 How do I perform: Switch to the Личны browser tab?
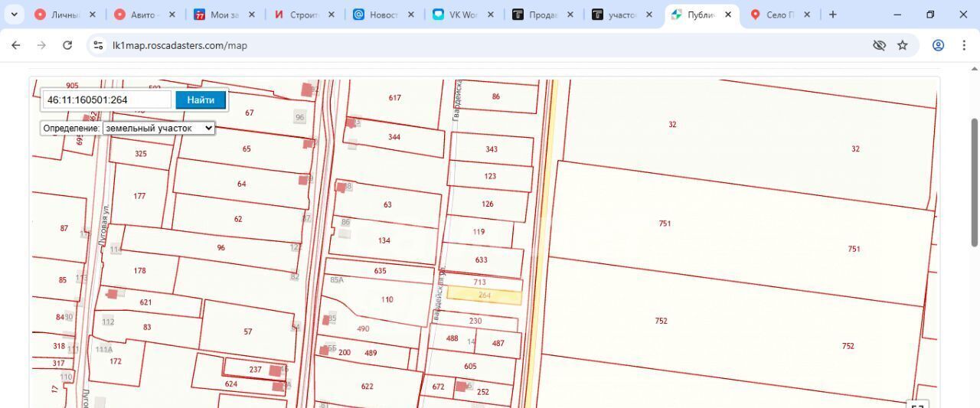click(65, 15)
